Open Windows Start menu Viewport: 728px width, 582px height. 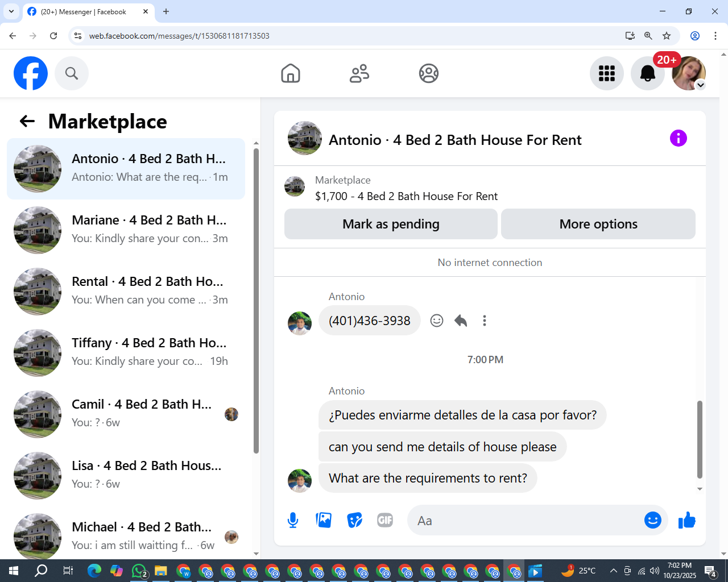(x=14, y=571)
